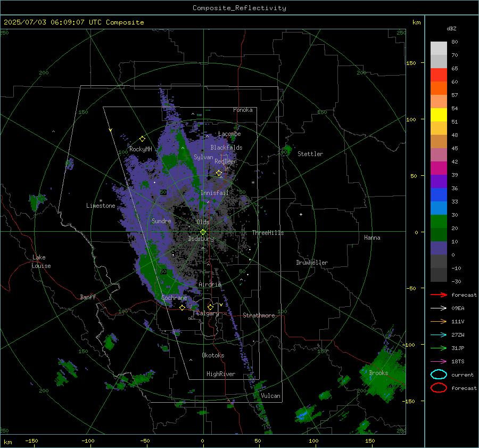Click the Stettler city label

tap(310, 154)
